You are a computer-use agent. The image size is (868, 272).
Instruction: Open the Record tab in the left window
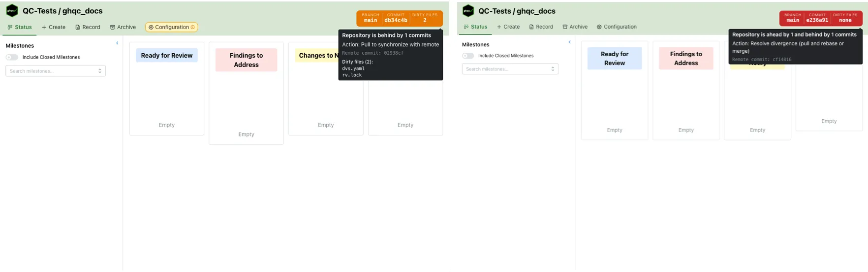click(88, 27)
